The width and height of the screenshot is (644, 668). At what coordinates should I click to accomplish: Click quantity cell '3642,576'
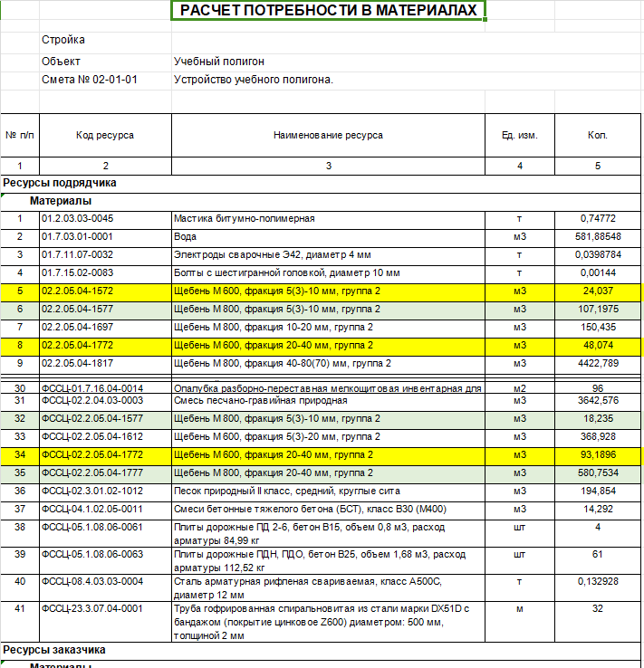click(598, 401)
